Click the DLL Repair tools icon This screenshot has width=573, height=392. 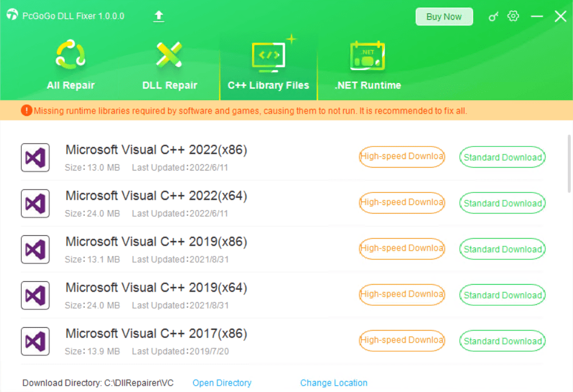(169, 55)
